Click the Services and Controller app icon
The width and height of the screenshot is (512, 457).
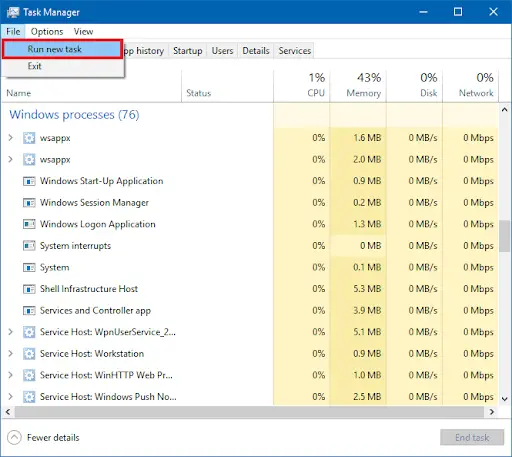tap(29, 311)
